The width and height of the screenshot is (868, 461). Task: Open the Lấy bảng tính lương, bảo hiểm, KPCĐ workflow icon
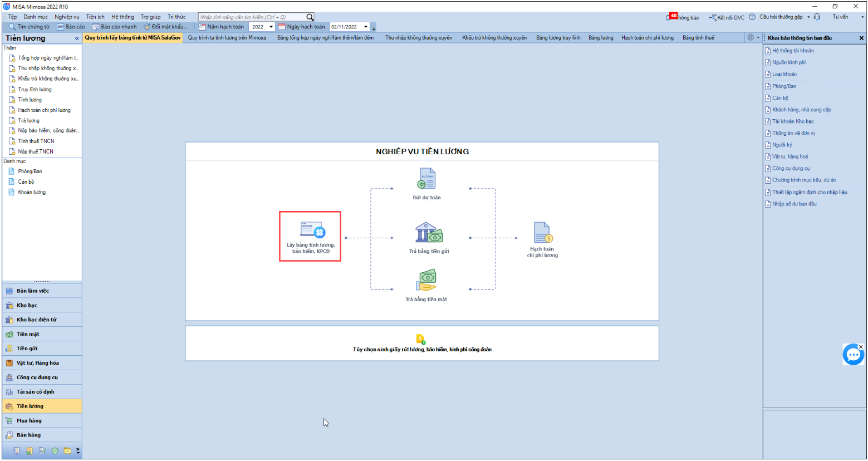tap(312, 230)
